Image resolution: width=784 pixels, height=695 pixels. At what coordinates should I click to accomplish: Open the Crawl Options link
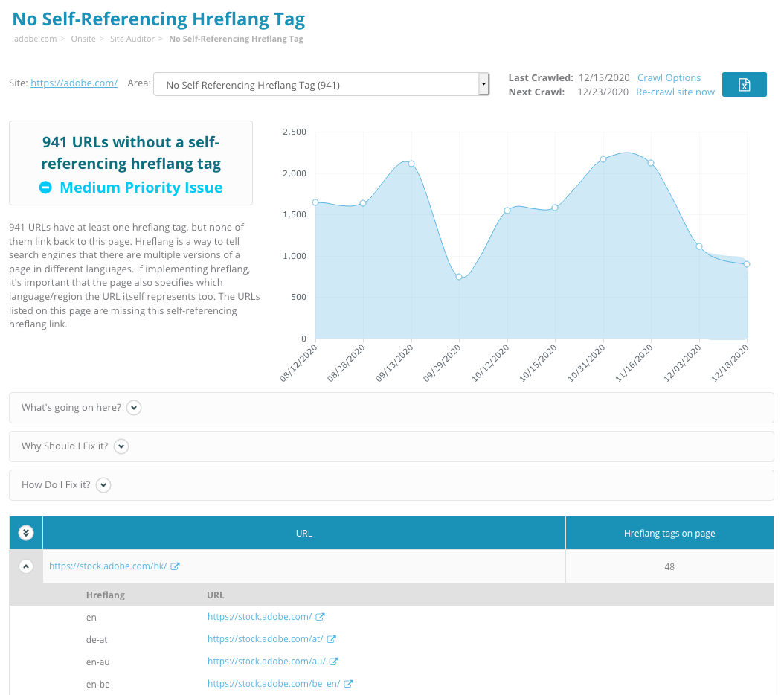(x=669, y=77)
